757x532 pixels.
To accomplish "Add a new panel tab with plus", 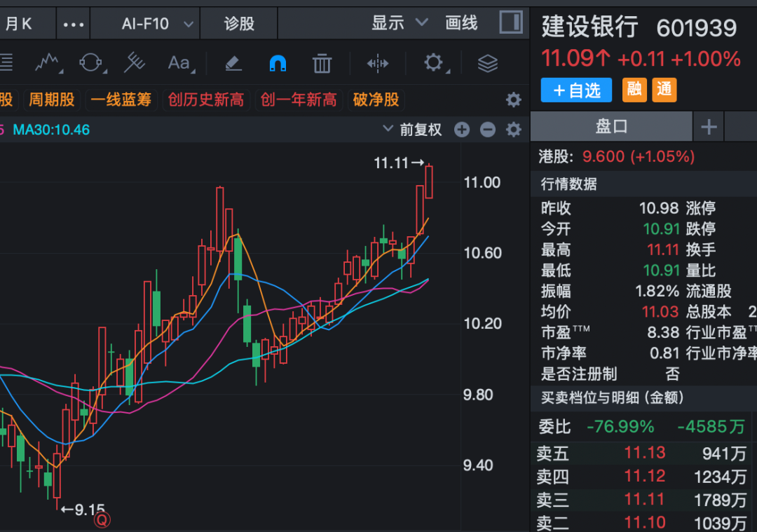I will 709,127.
